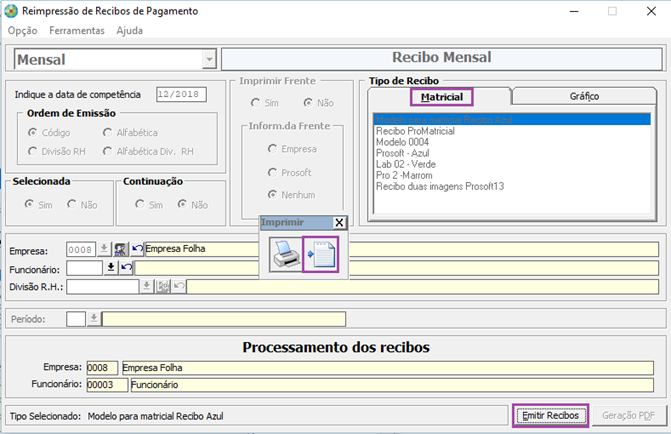Click the Divisão R.H. code input field
This screenshot has height=434, width=671.
(103, 286)
